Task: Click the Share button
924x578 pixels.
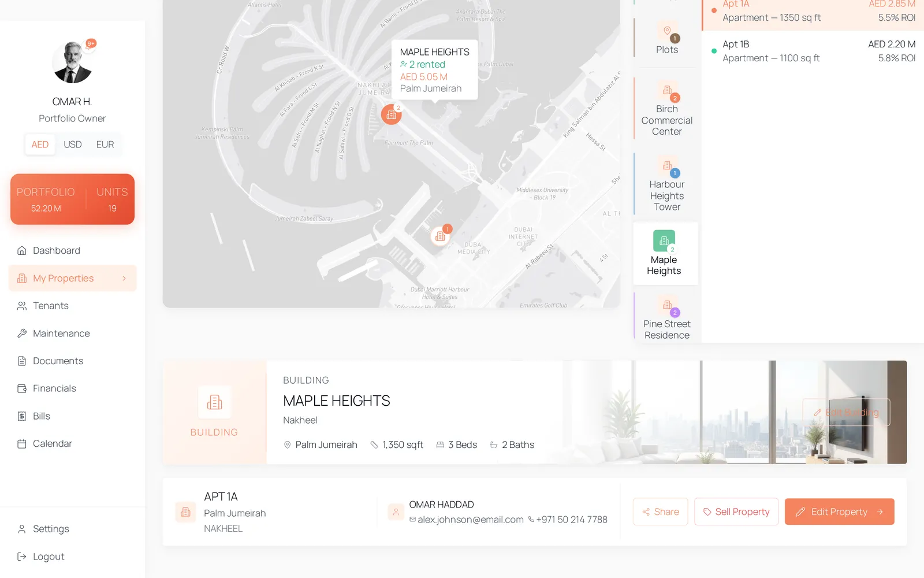Action: point(661,512)
